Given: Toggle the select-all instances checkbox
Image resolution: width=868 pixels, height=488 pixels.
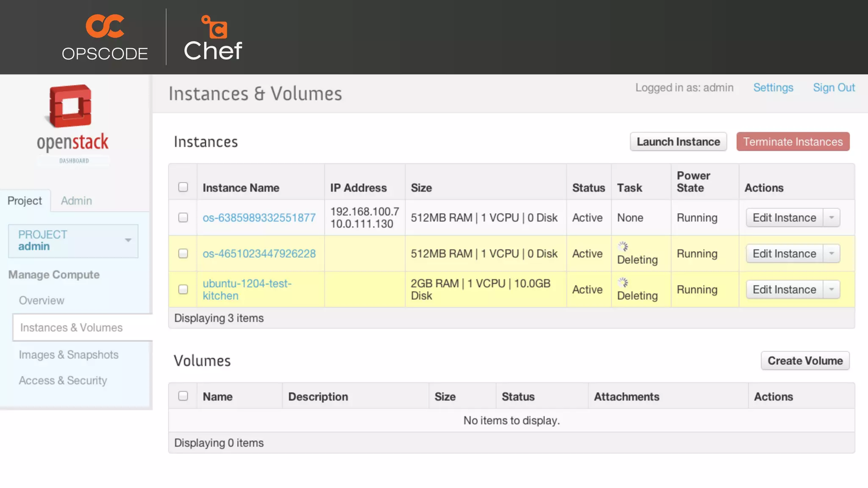Looking at the screenshot, I should (183, 187).
